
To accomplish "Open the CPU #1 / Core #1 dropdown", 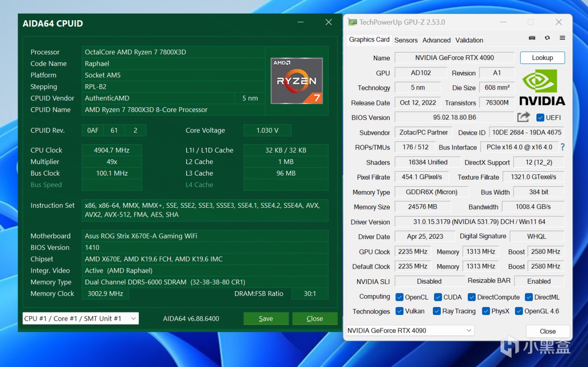I will pyautogui.click(x=81, y=318).
